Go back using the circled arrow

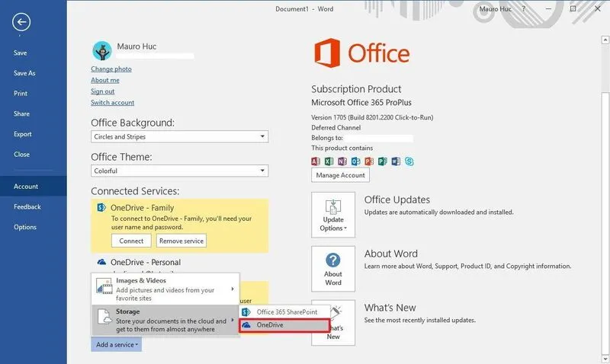pyautogui.click(x=21, y=22)
